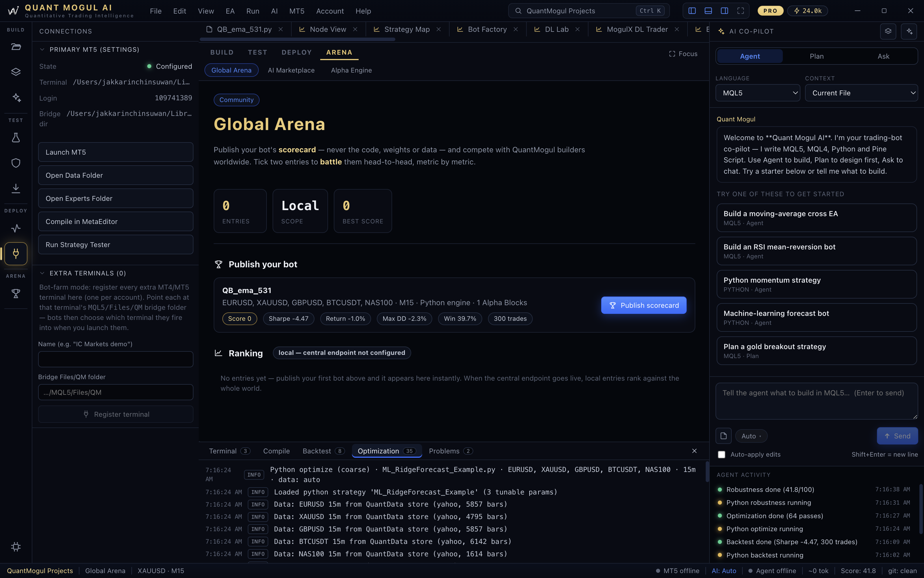Open the Language MQL5 dropdown

click(757, 93)
